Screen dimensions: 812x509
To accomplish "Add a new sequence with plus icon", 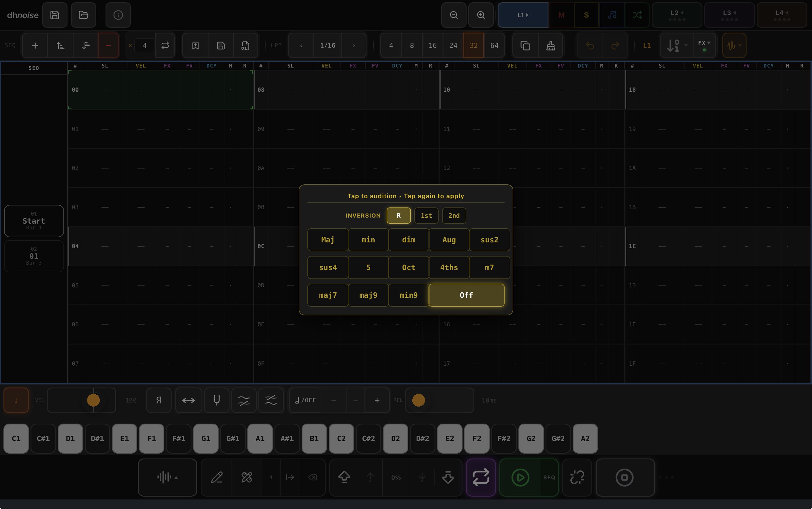I will 35,46.
